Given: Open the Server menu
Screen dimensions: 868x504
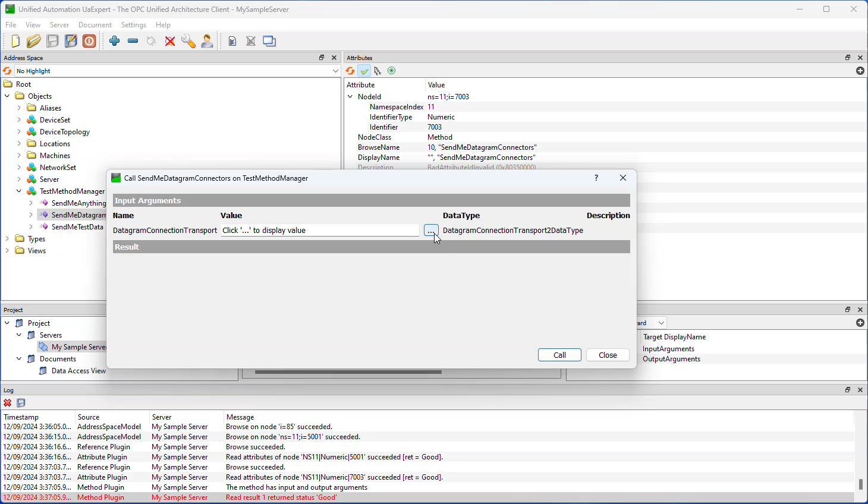Looking at the screenshot, I should tap(59, 25).
